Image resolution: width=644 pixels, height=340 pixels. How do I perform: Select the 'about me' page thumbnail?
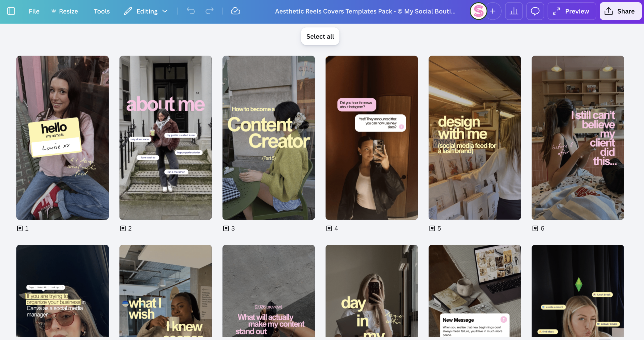pyautogui.click(x=166, y=138)
